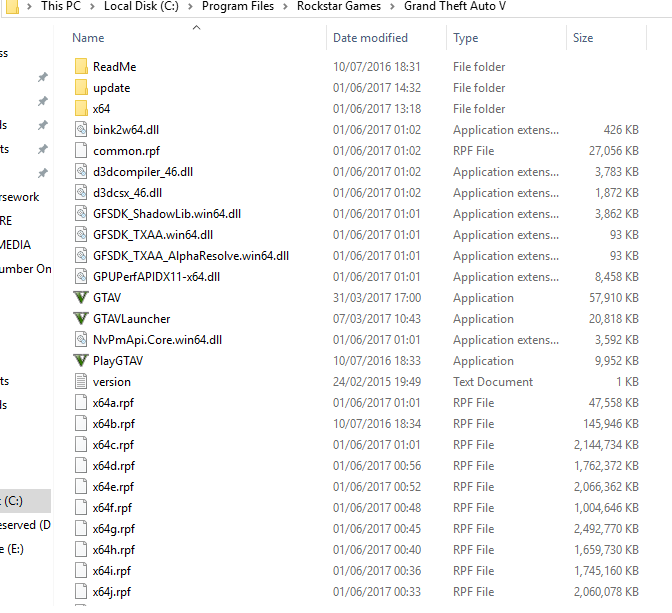Click Grand Theft Auto V breadcrumb
Screen dimensions: 672x613
click(x=455, y=6)
